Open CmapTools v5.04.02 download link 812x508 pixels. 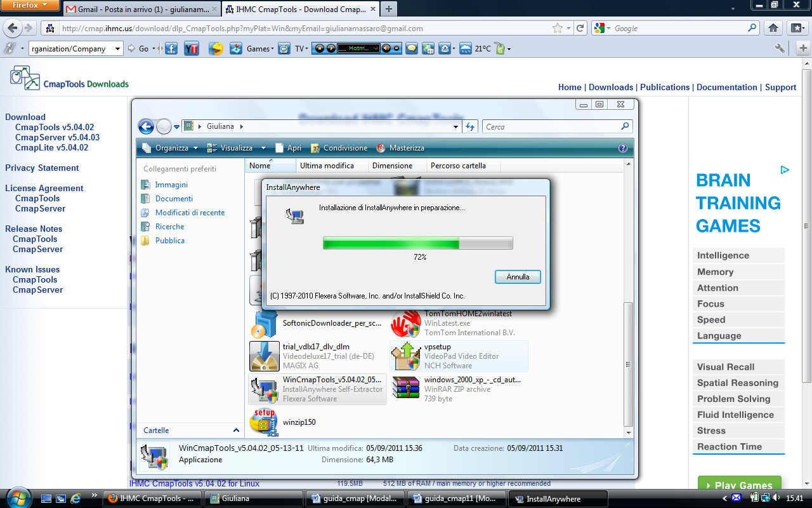click(55, 127)
